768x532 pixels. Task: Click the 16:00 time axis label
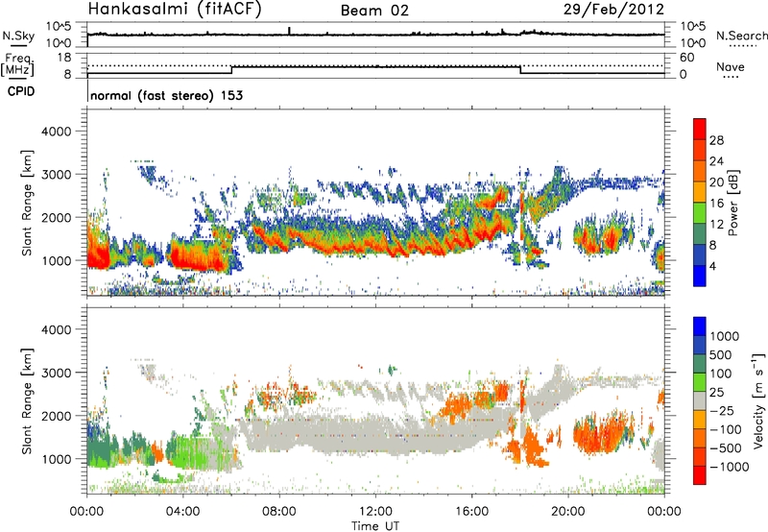point(471,512)
